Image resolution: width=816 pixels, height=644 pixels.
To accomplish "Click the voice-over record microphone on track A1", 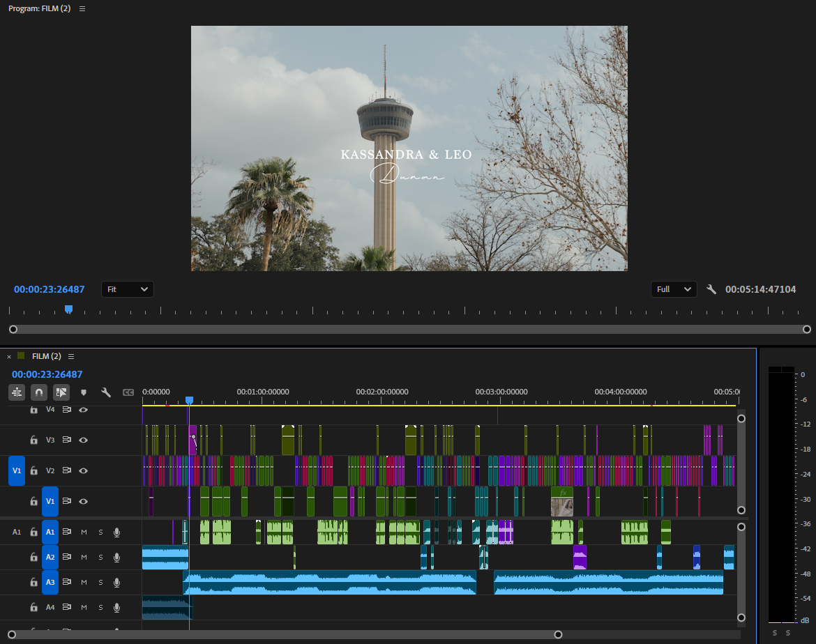I will coord(116,532).
